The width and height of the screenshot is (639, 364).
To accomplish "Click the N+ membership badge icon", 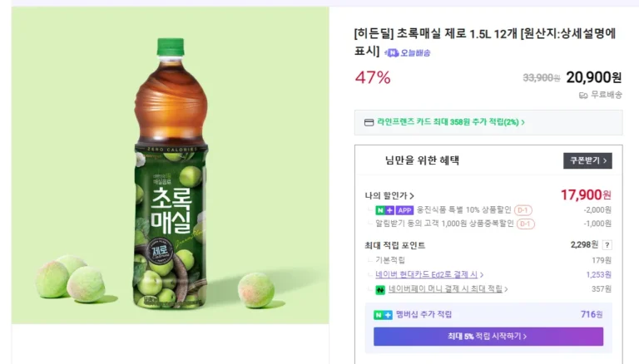I will pyautogui.click(x=383, y=315).
